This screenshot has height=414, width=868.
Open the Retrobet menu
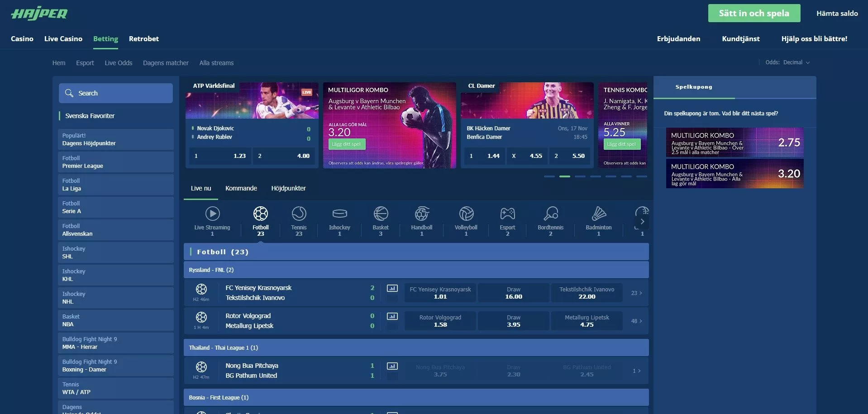click(x=144, y=39)
